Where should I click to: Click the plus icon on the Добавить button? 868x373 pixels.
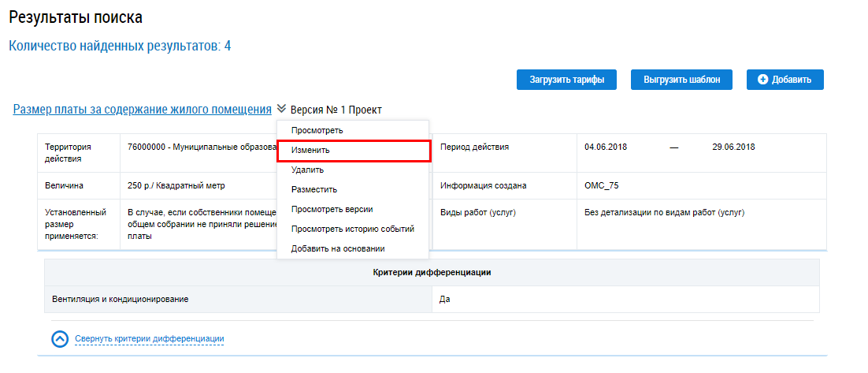pos(762,80)
